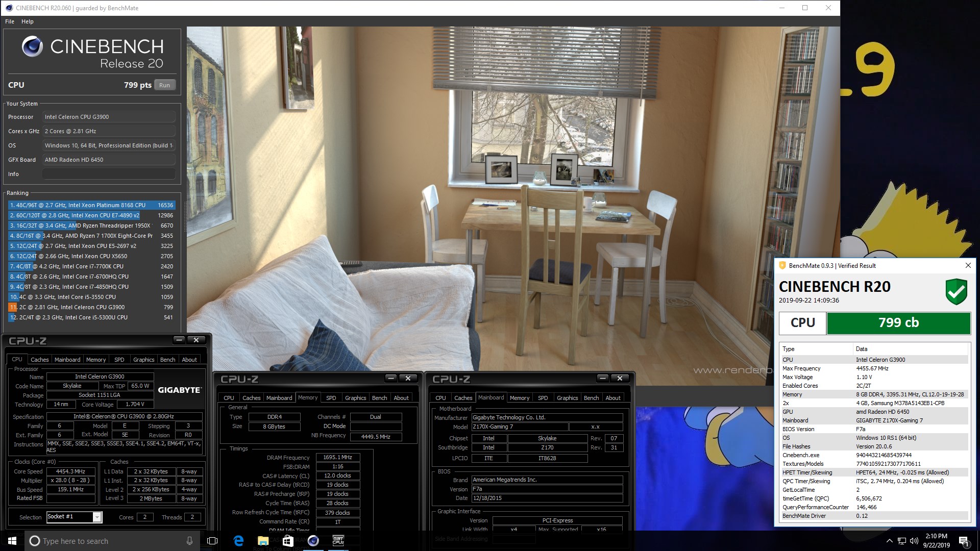Click the BenchMate green verified shield

pyautogui.click(x=956, y=291)
